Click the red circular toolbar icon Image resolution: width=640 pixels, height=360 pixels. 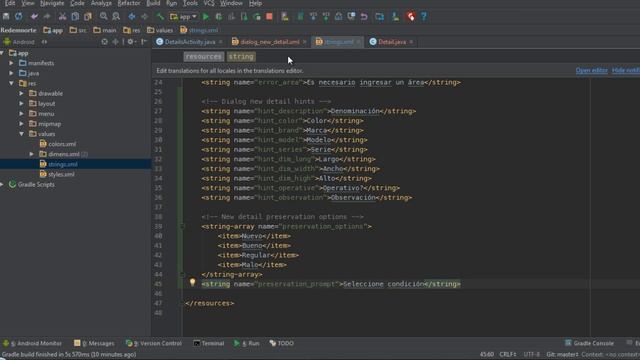(411, 17)
